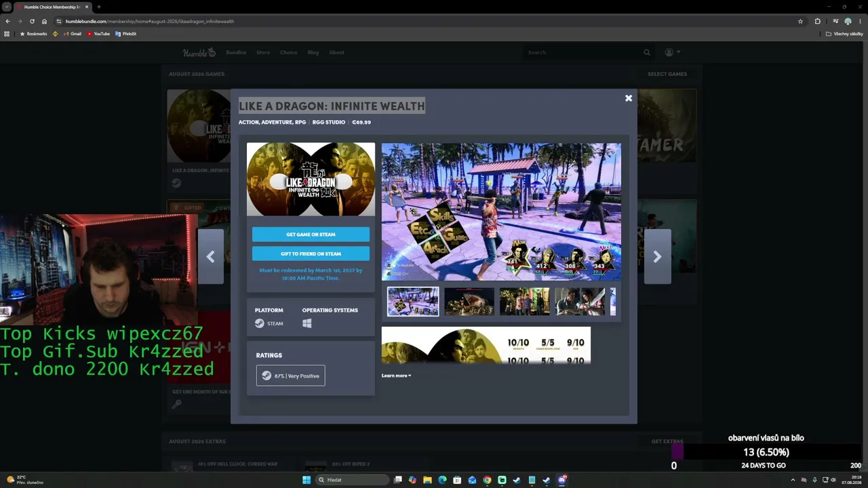The width and height of the screenshot is (868, 488).
Task: Open the Chrome profile avatar
Action: [848, 21]
